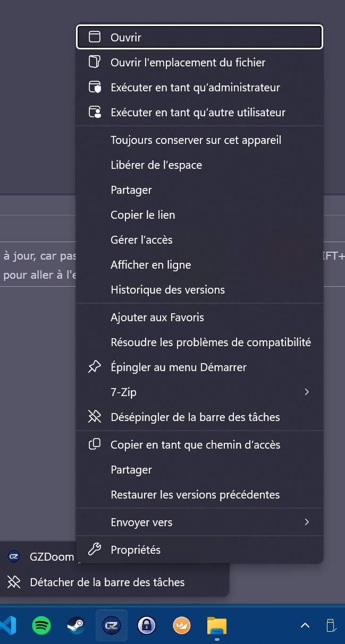Click Épingler au menu Démarrer

coord(178,367)
